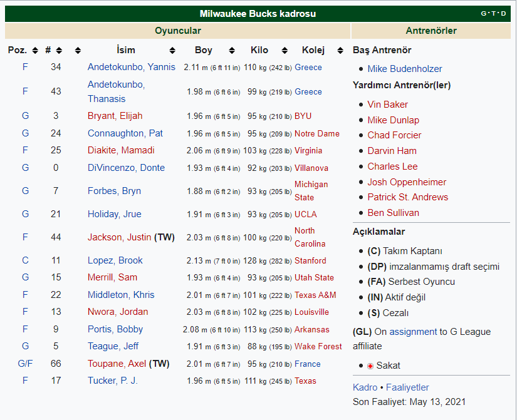Open the D link in the title bar
Screen dimensions: 517x420
[503, 14]
